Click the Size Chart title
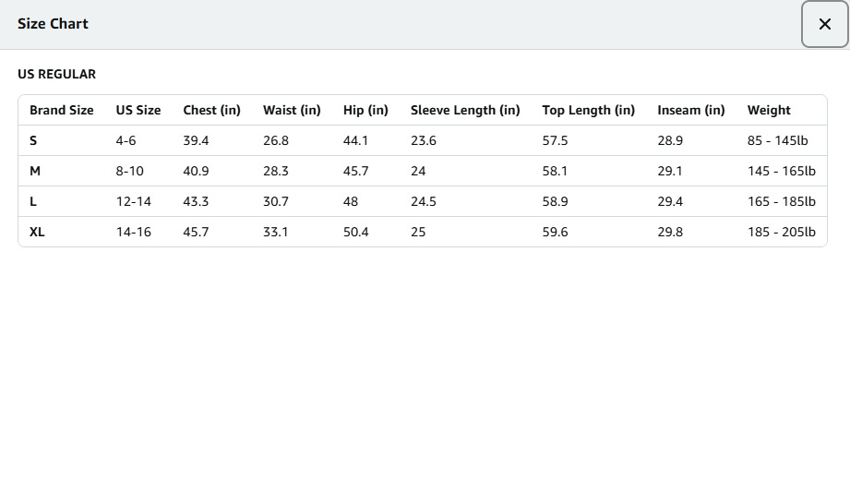Screen dimensions: 850x504 (53, 24)
